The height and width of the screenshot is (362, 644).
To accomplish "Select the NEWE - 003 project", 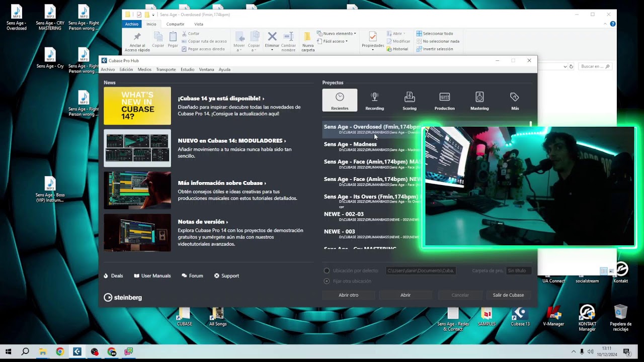I will [x=371, y=234].
